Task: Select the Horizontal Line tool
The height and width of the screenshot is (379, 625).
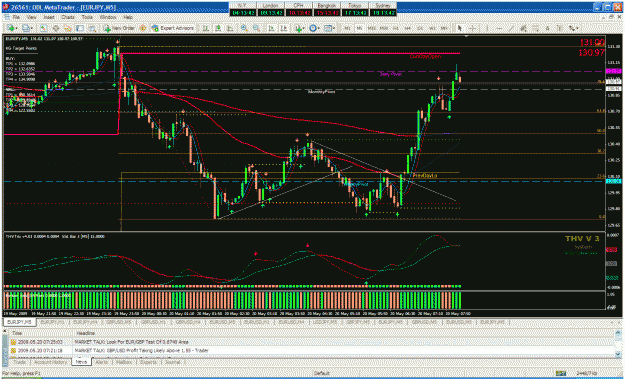Action: (499, 28)
